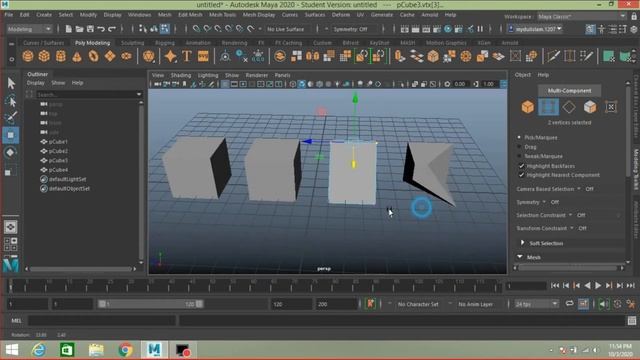The image size is (640, 360).
Task: Create a polygon cube from the shelf
Action: coord(44,56)
